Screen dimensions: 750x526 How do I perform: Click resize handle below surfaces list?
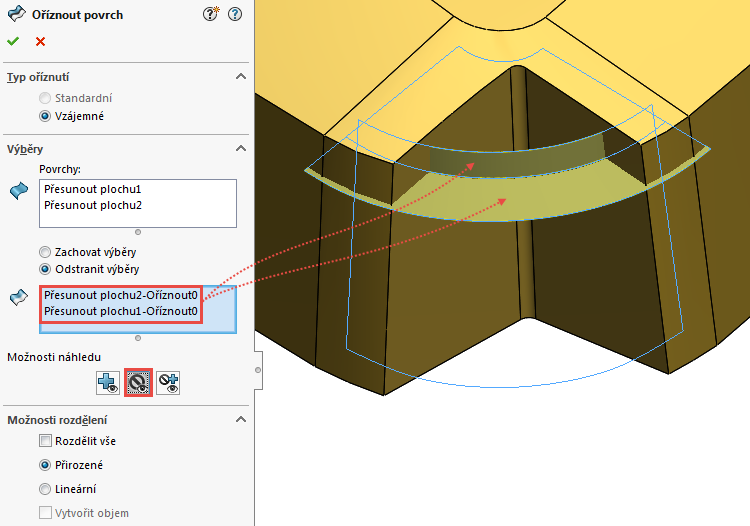tap(138, 232)
